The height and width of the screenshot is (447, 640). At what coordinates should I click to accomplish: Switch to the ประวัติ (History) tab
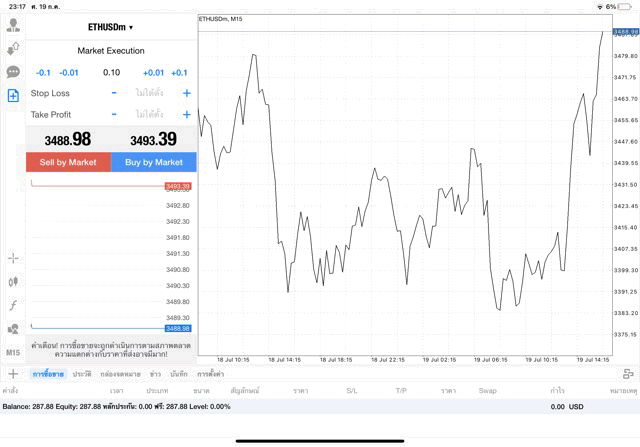82,373
